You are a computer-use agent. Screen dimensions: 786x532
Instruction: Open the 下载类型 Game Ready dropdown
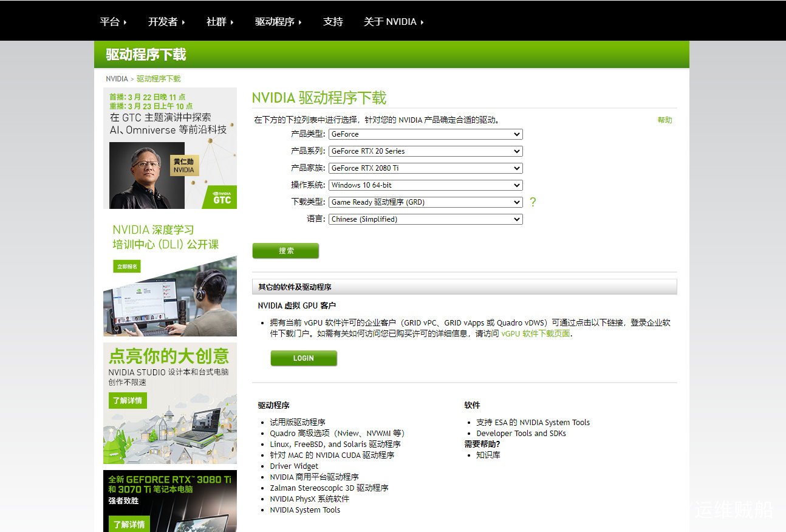coord(425,202)
